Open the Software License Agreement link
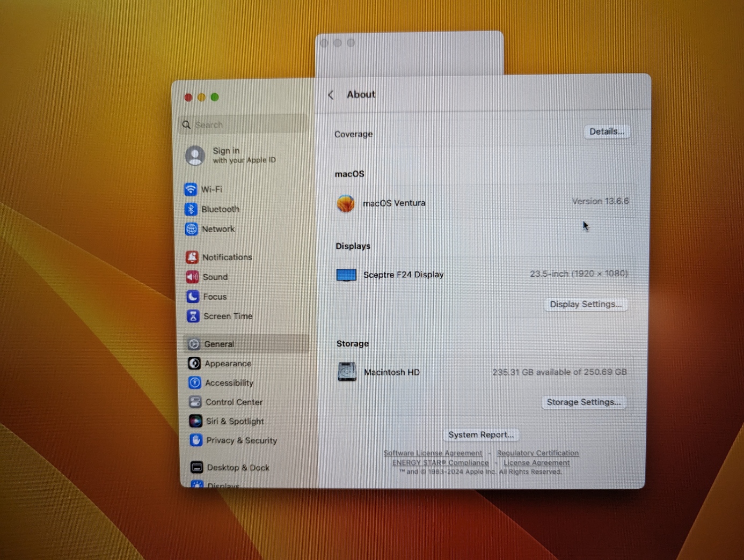 [433, 453]
